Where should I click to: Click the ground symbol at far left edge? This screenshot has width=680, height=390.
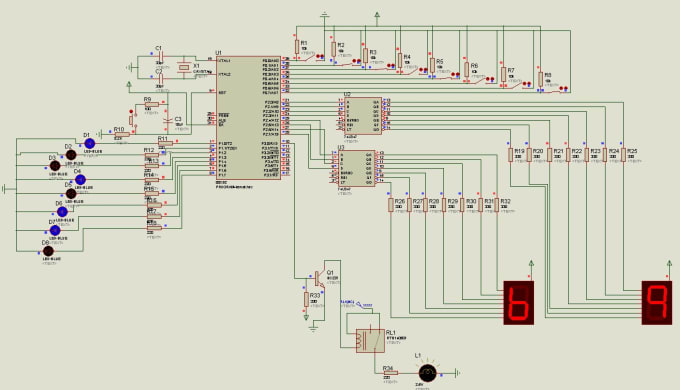tap(5, 189)
